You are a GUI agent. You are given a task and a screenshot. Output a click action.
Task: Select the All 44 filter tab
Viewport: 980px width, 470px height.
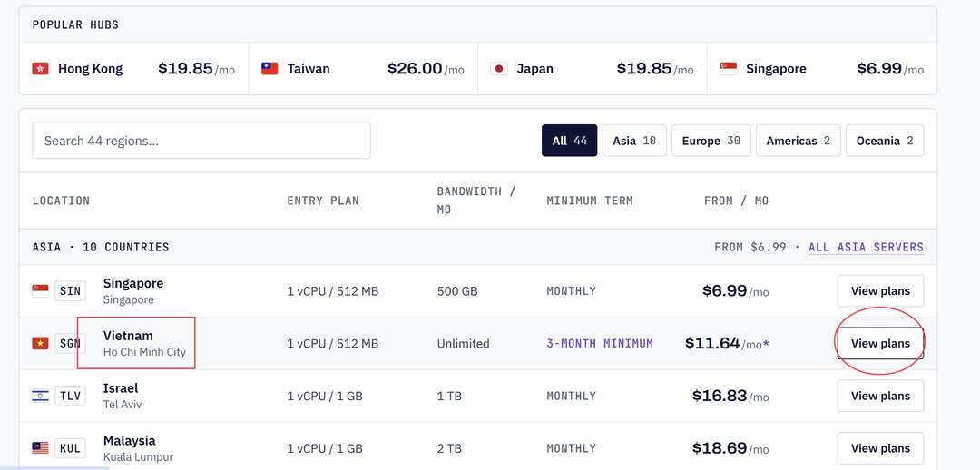[x=569, y=141]
